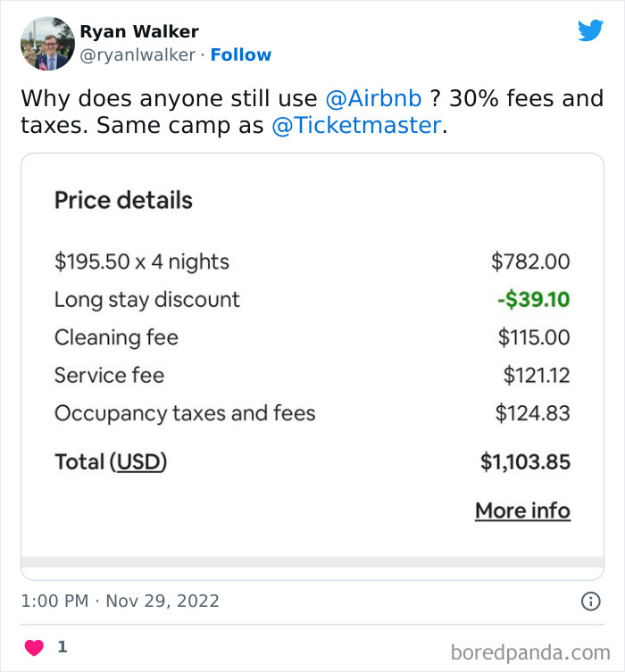Viewport: 625px width, 672px height.
Task: Open Ryan Walker's profile picture
Action: coord(46,43)
